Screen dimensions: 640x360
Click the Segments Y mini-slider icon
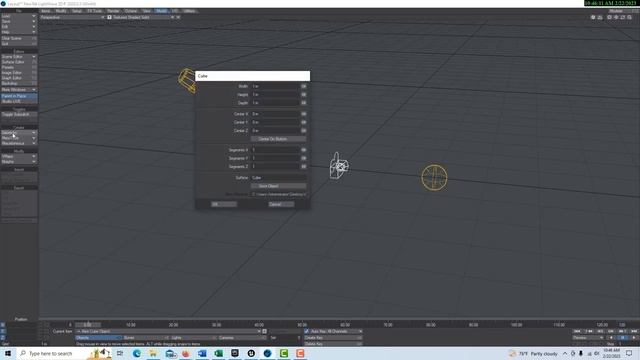point(304,158)
